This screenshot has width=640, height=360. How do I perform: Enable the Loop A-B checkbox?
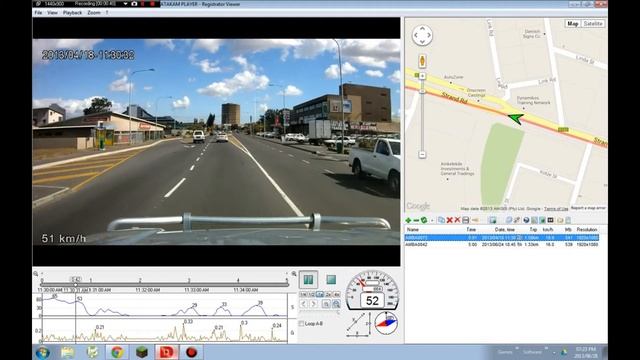point(301,324)
